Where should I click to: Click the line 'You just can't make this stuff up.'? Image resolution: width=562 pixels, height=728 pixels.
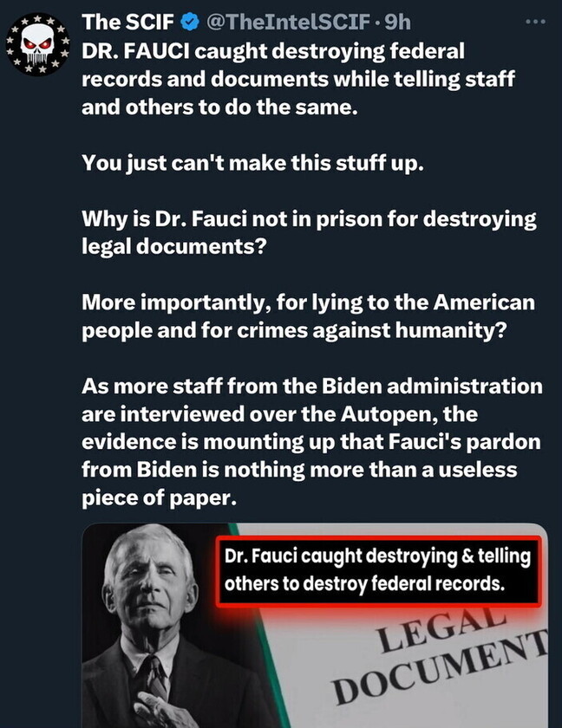coord(252,164)
